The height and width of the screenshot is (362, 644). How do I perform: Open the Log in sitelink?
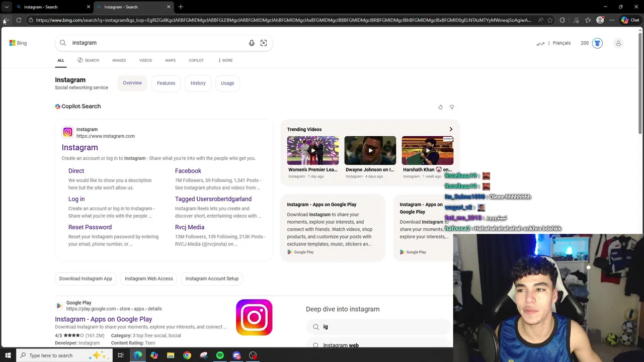76,199
